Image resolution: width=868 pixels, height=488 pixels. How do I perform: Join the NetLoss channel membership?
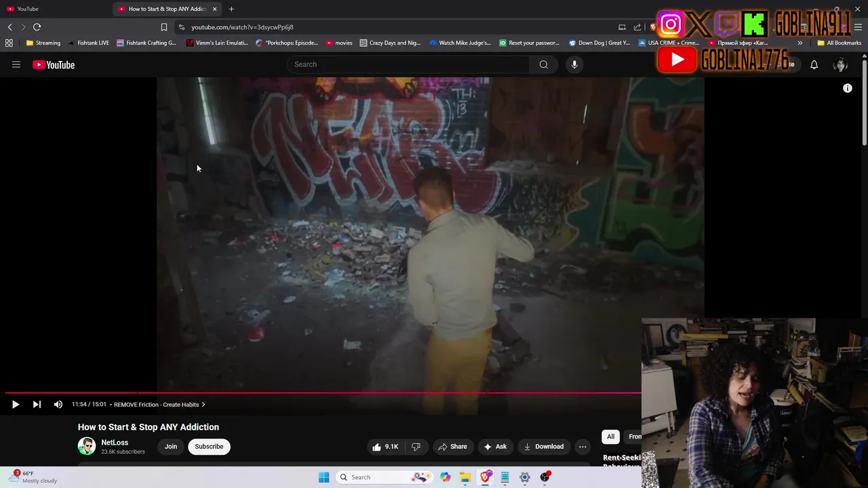pyautogui.click(x=171, y=447)
